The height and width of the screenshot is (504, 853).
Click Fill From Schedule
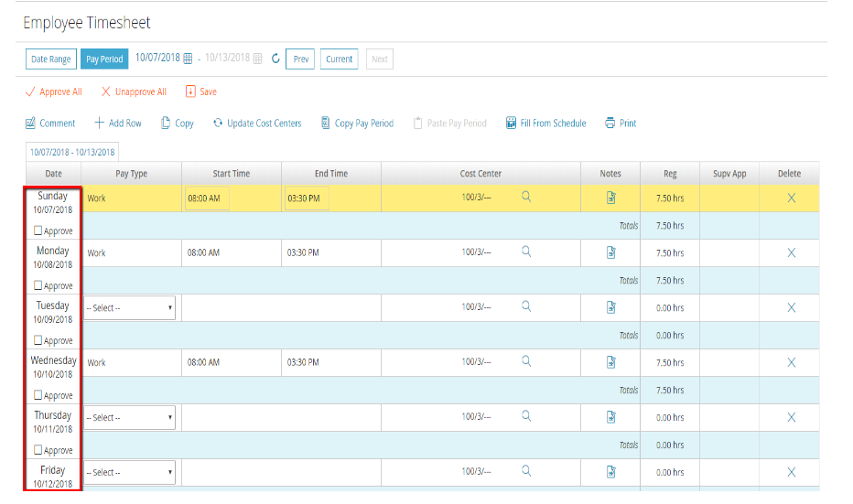(546, 123)
